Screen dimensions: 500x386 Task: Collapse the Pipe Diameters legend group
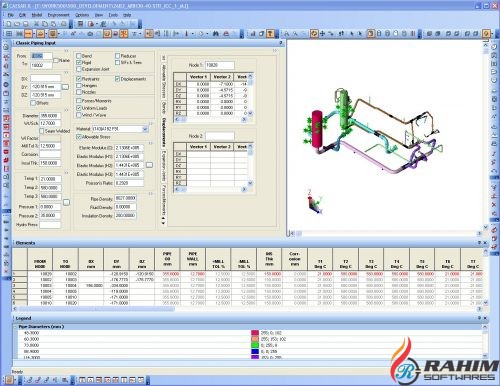point(16,327)
